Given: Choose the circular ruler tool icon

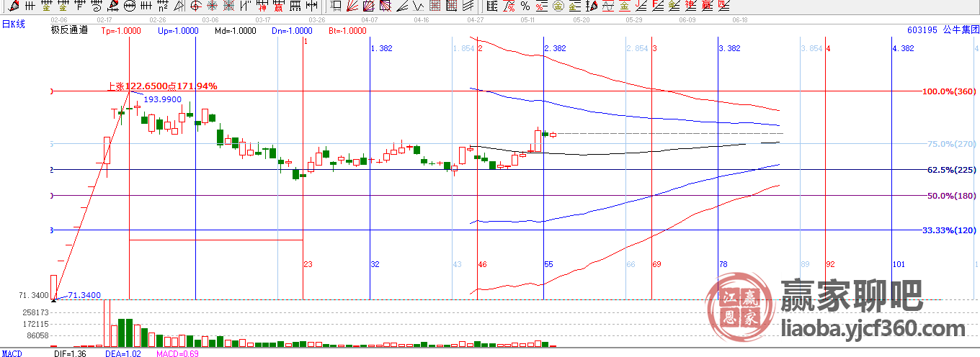Looking at the screenshot, I should (130, 6).
